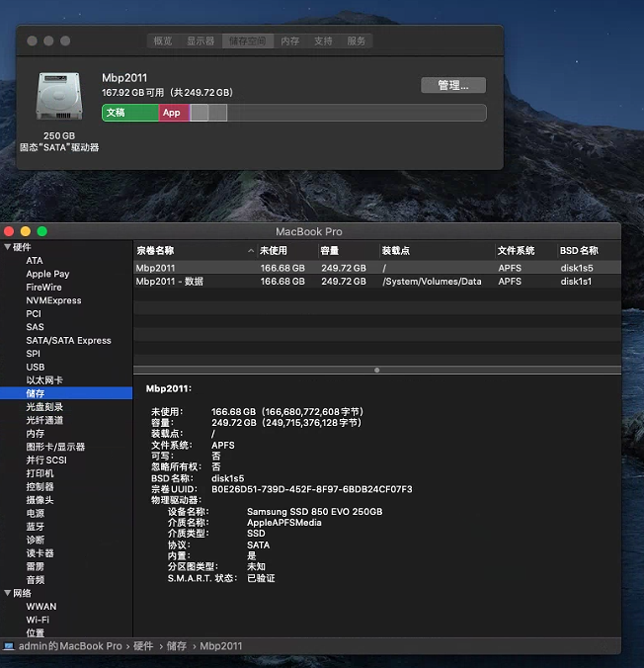This screenshot has height=668, width=644.
Task: Select the 内存 tab in the top window
Action: pos(289,41)
